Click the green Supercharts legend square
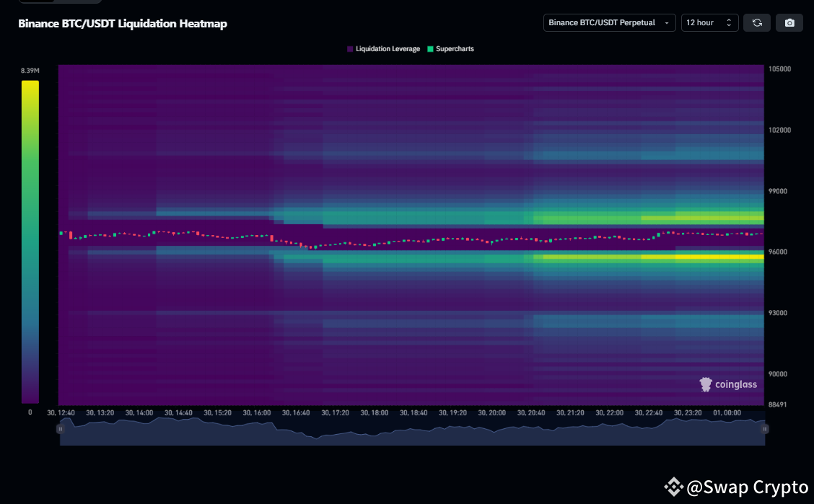The height and width of the screenshot is (504, 814). point(430,49)
